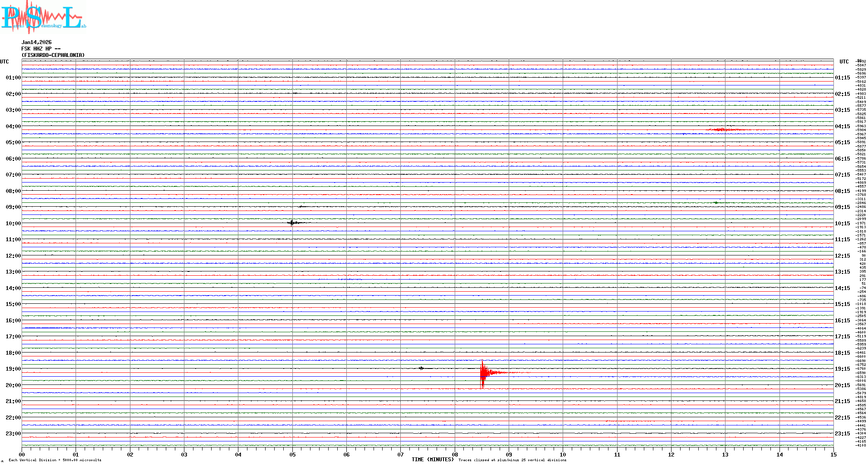Click the 23:00 left hour label
868x466 pixels.
(x=13, y=434)
